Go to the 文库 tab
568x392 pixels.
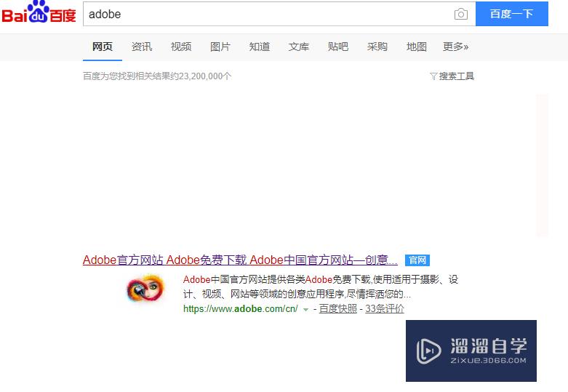(x=298, y=47)
